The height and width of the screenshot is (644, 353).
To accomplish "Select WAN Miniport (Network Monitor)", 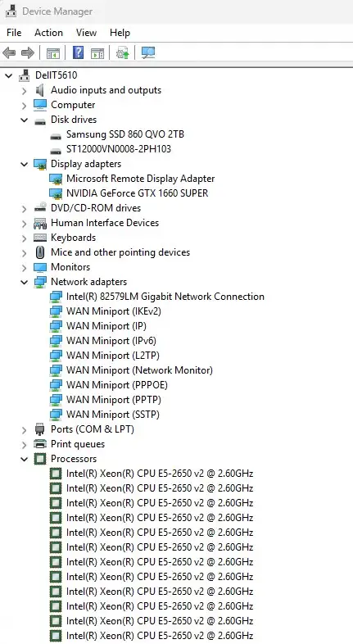I will click(139, 370).
